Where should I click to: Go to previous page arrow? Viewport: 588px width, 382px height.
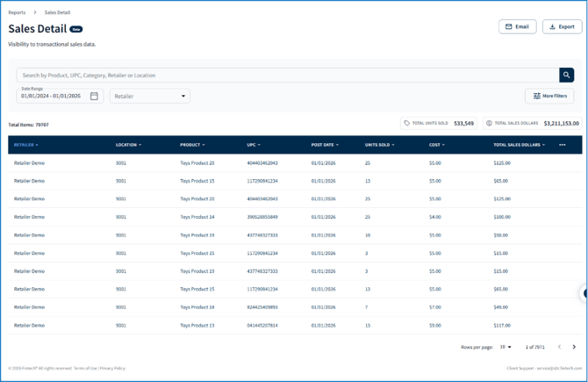tap(559, 347)
